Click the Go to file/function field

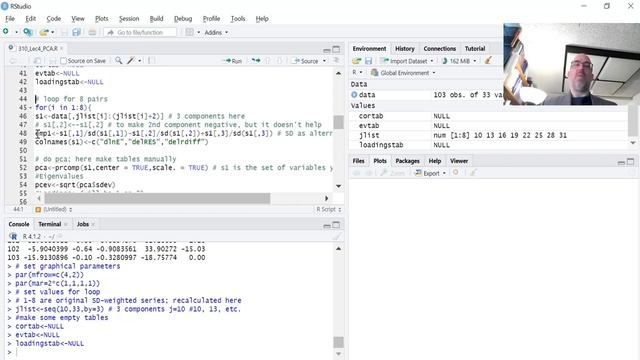[x=140, y=32]
